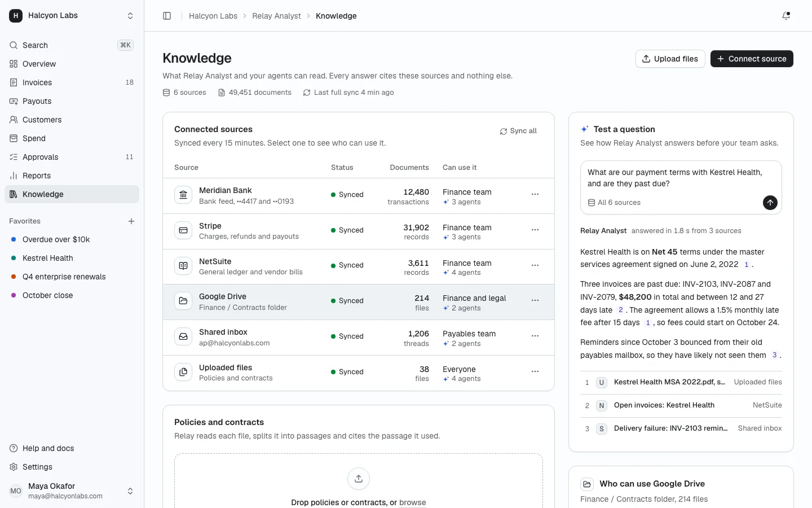The height and width of the screenshot is (508, 812).
Task: Click the Status column header
Action: 342,168
